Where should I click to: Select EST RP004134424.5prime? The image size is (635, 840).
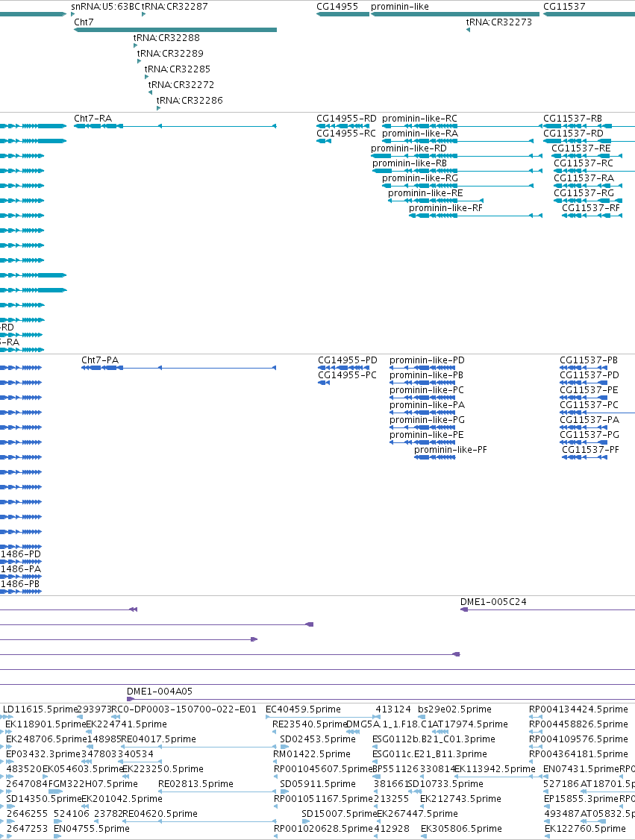click(579, 709)
